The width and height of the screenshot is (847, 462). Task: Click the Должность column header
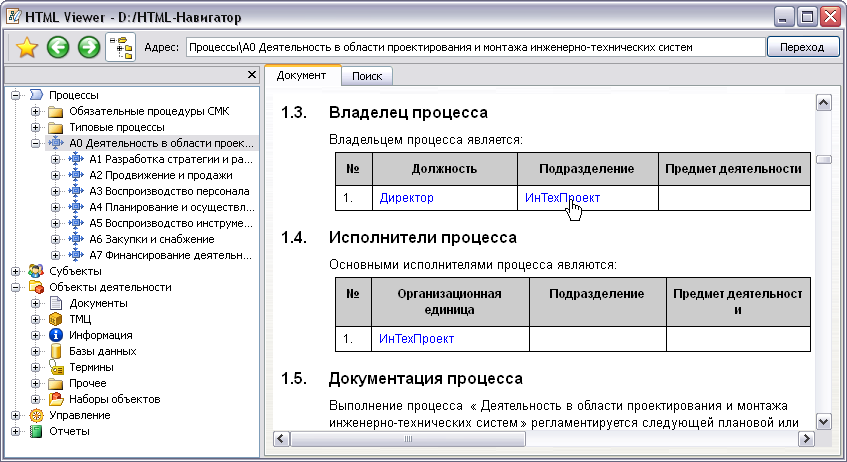tap(445, 169)
